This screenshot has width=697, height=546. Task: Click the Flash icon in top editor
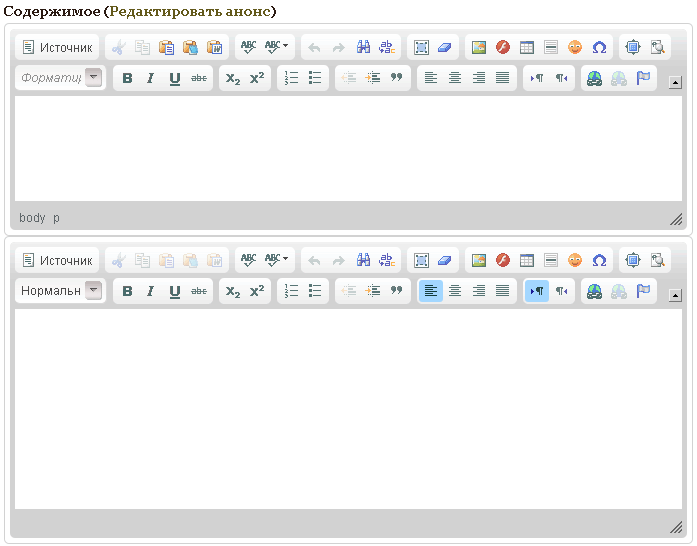tap(503, 47)
